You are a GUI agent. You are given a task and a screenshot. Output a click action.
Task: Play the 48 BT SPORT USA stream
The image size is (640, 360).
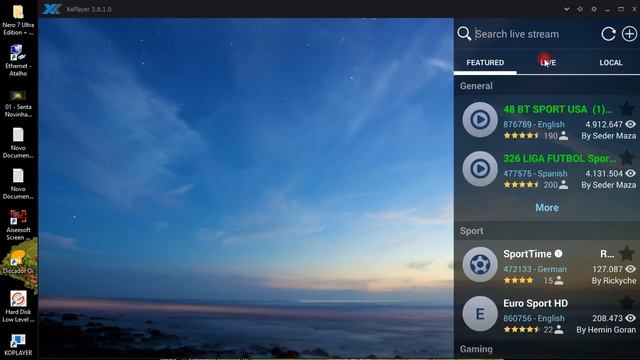click(480, 120)
